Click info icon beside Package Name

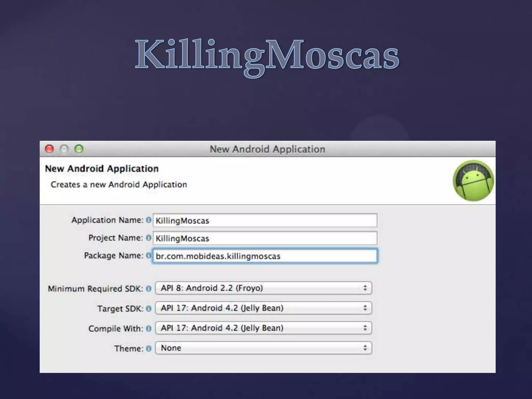[x=149, y=256]
